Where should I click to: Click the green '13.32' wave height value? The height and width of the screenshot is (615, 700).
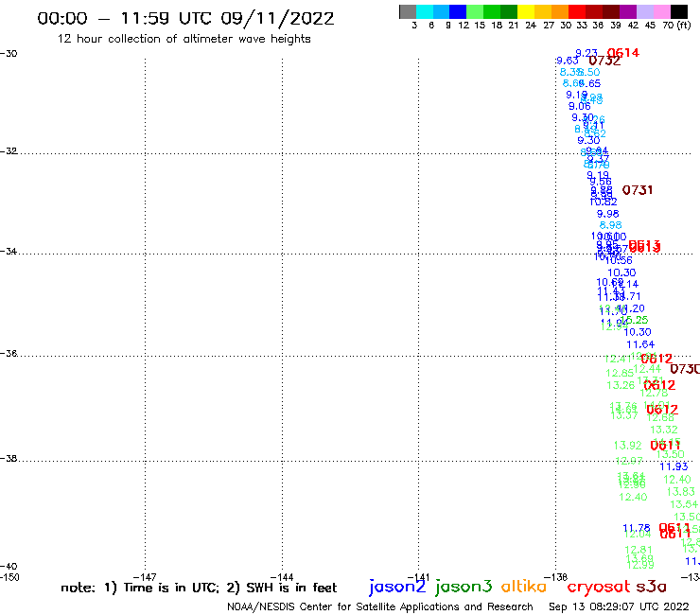[664, 430]
